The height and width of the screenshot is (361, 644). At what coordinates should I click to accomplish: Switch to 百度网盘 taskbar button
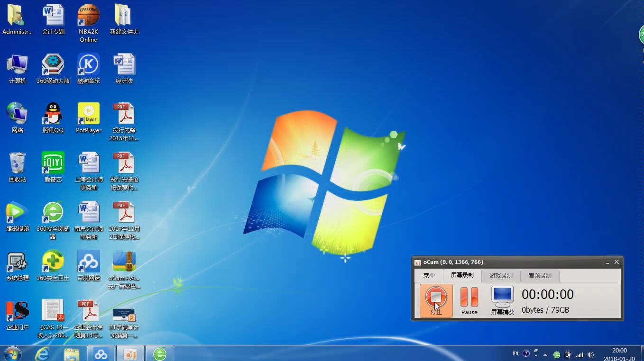pyautogui.click(x=101, y=353)
